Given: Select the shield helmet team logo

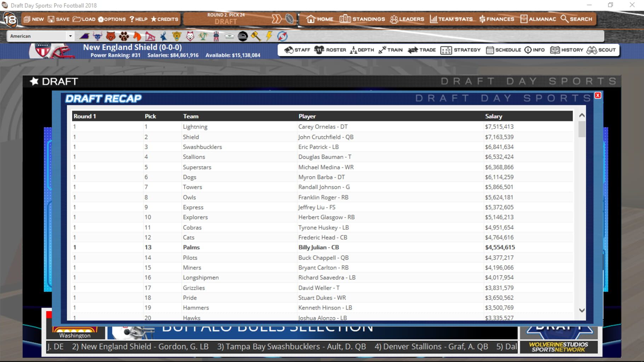Looking at the screenshot, I should 216,36.
